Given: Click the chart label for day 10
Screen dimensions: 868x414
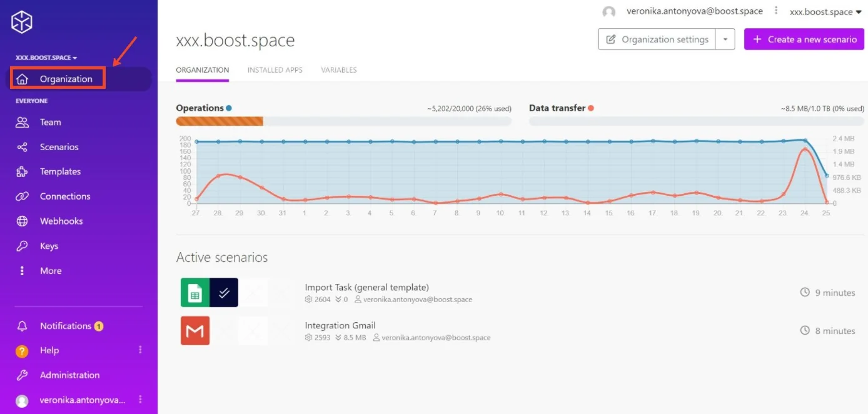Looking at the screenshot, I should click(x=500, y=213).
